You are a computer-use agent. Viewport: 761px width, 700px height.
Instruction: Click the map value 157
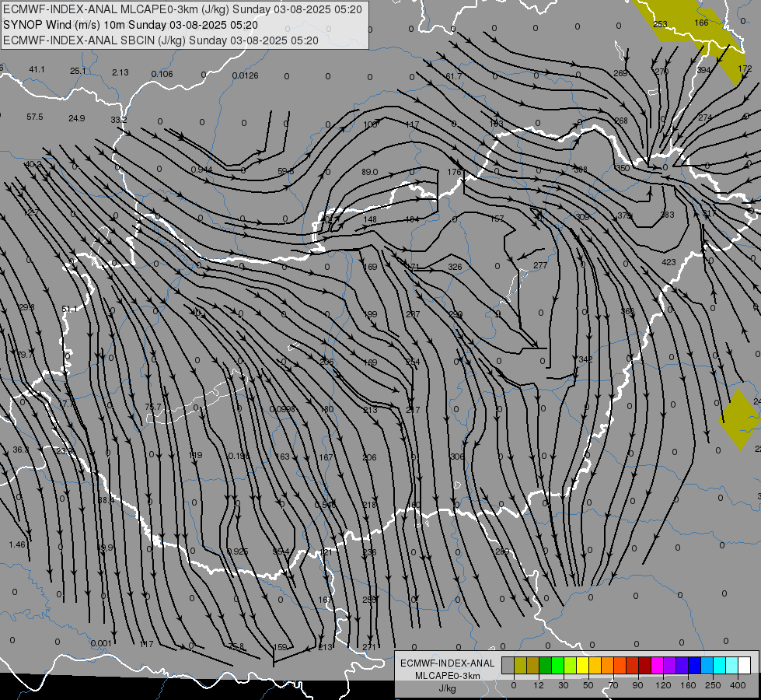coord(497,219)
